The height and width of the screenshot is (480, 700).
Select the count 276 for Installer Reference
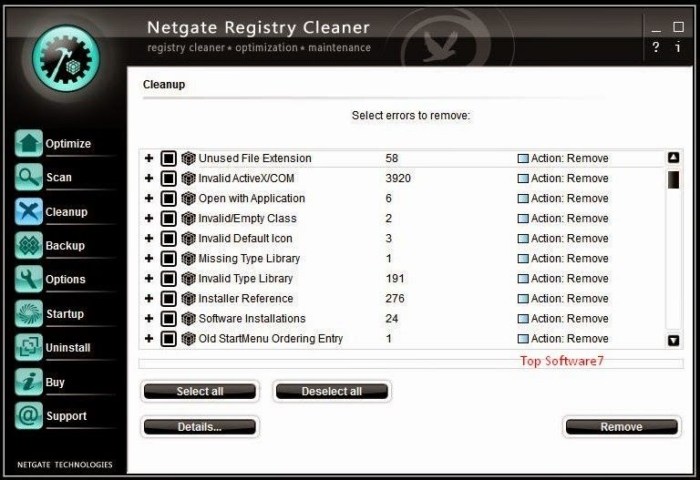tap(395, 298)
